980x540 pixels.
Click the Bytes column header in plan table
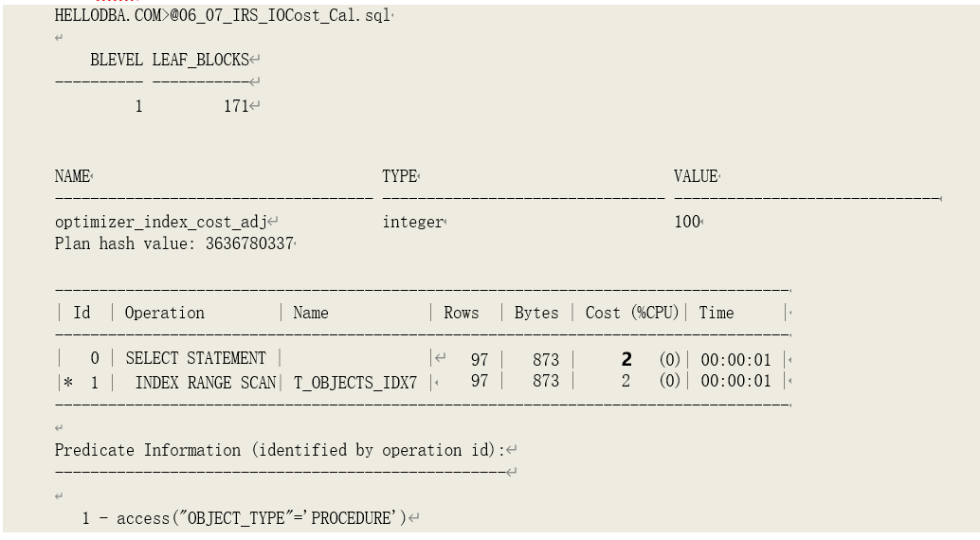click(x=536, y=313)
